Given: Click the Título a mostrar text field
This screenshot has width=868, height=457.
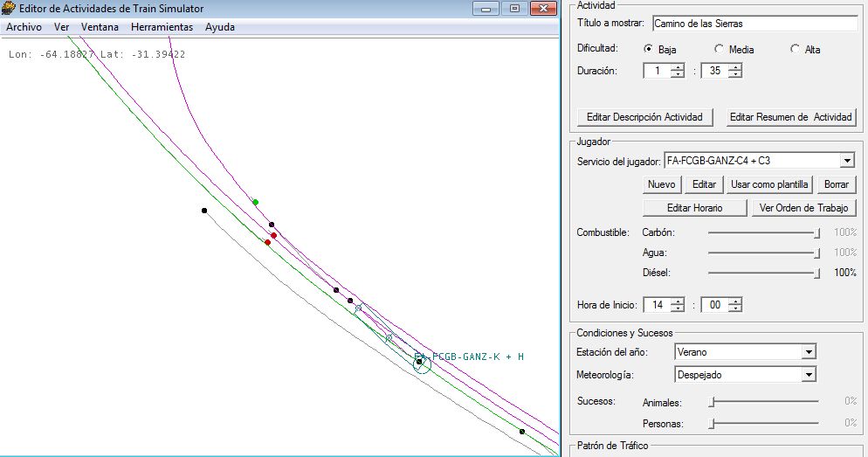Looking at the screenshot, I should pyautogui.click(x=754, y=24).
